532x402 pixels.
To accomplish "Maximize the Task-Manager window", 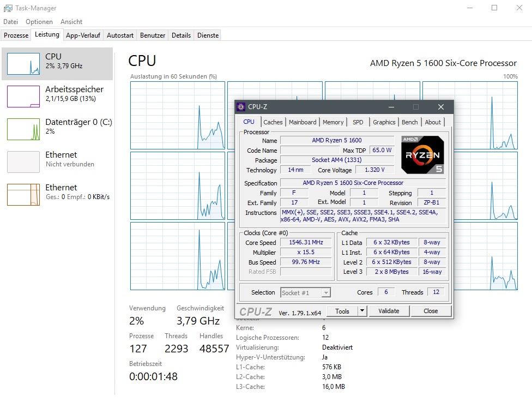I will pos(494,8).
